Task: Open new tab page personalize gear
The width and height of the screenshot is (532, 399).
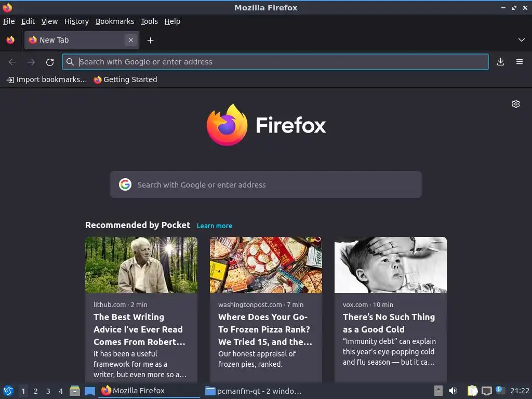Action: tap(516, 104)
